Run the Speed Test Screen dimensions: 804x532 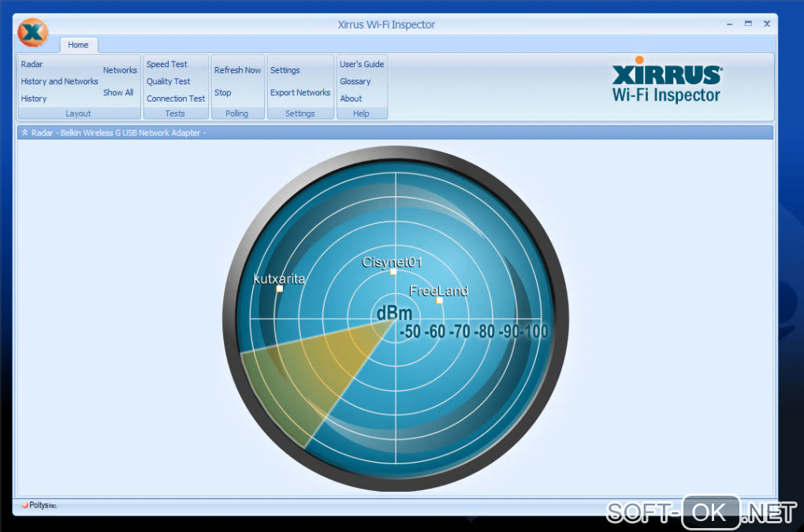(x=166, y=64)
